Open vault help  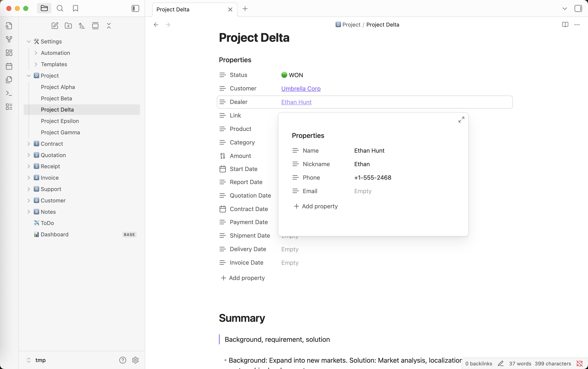123,360
